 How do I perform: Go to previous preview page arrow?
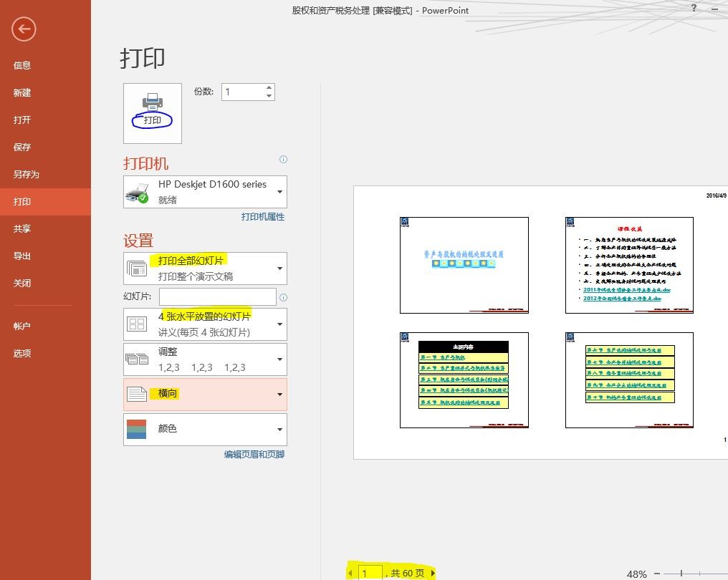click(350, 573)
